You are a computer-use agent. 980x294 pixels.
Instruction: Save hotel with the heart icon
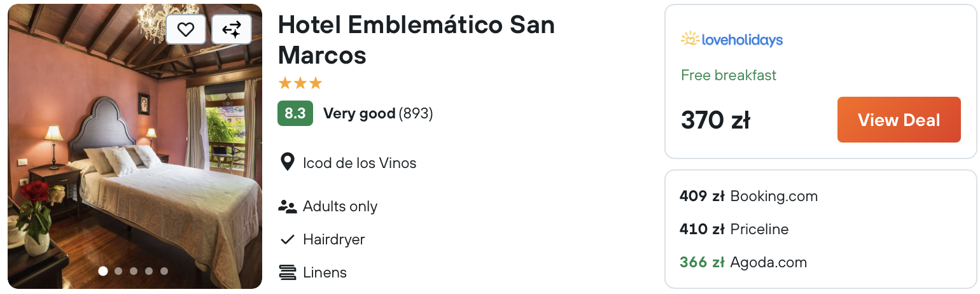186,29
